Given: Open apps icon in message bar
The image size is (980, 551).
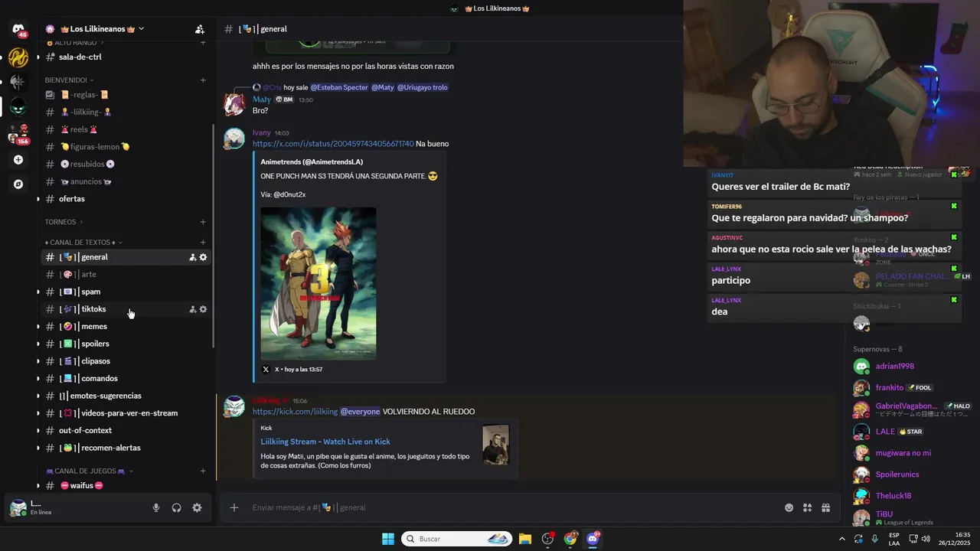Looking at the screenshot, I should (807, 507).
